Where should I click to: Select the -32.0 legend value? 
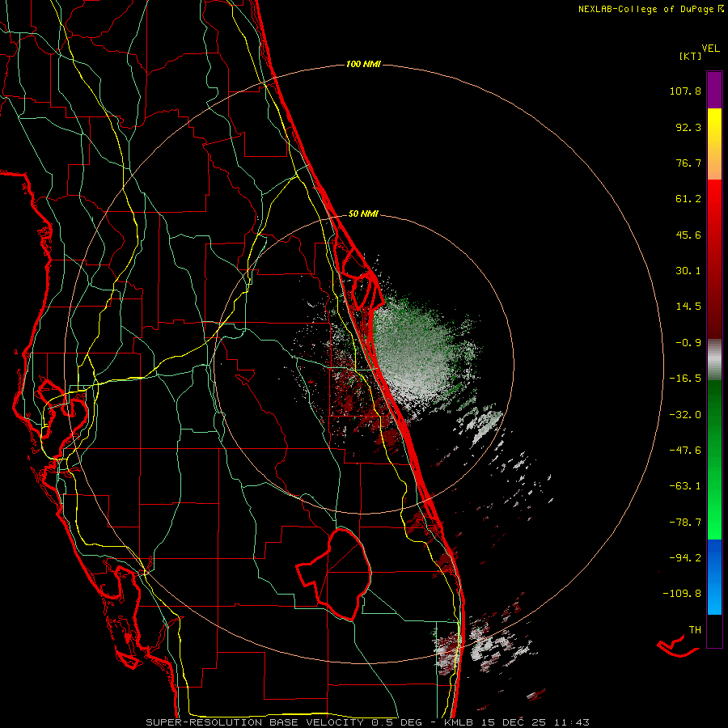(685, 415)
